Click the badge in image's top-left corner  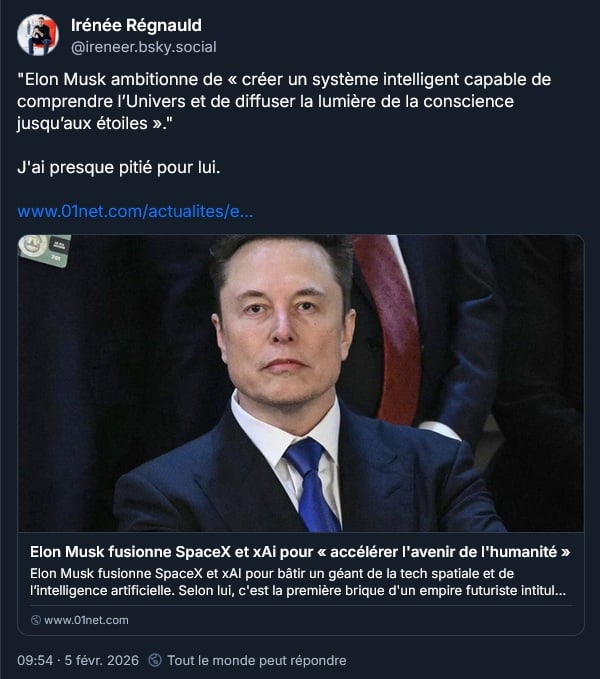click(x=45, y=250)
